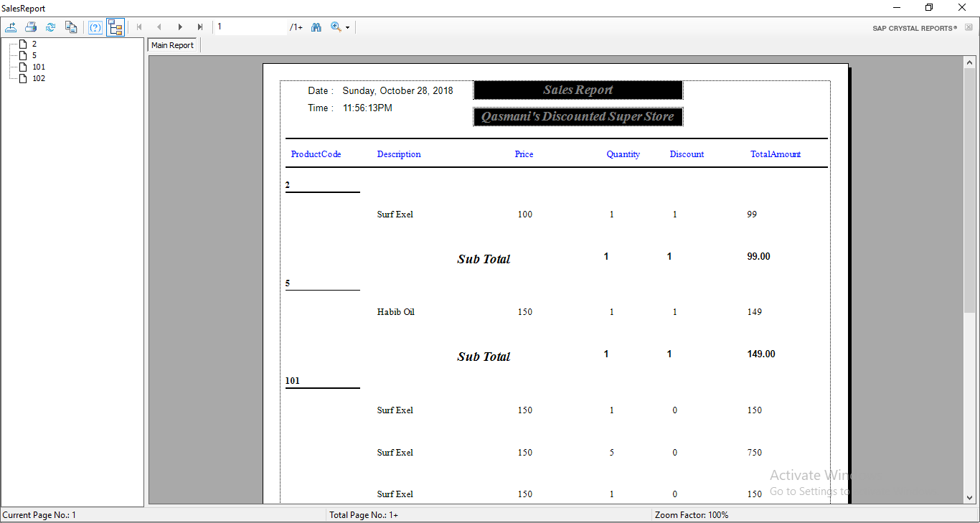Close the current report view tab

(969, 27)
